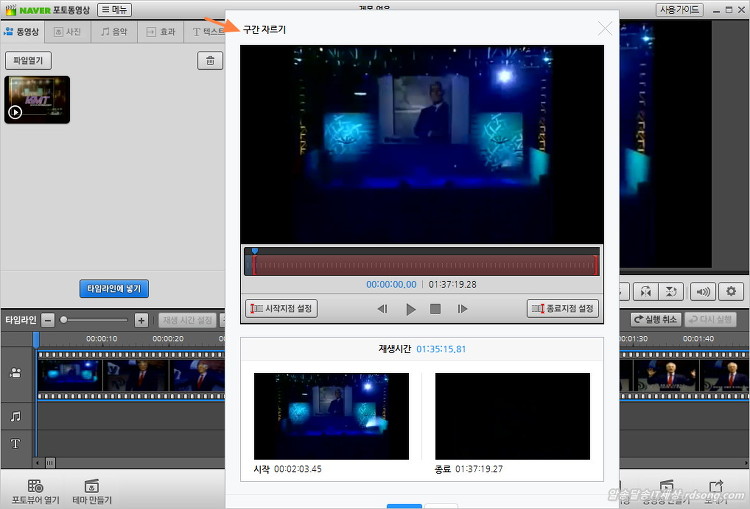Click the timeline zoom slider handle
The image size is (750, 509).
tap(64, 320)
